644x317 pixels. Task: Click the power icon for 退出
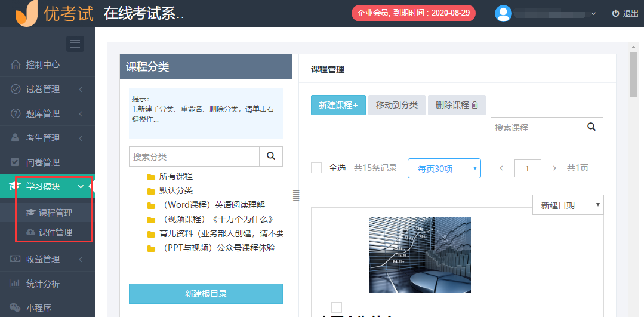(x=615, y=13)
